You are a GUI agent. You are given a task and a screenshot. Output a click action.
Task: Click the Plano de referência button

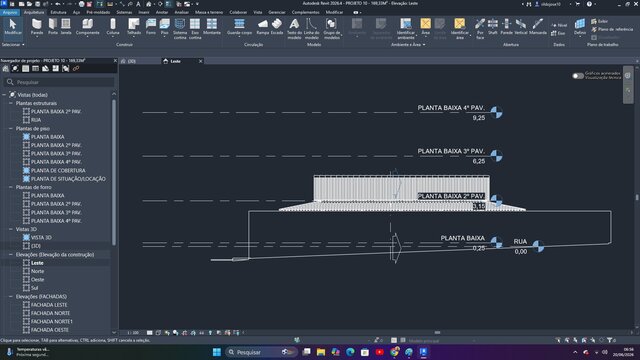pyautogui.click(x=612, y=29)
